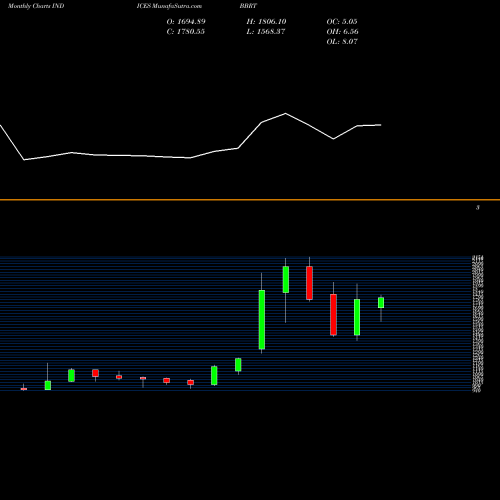500x500 pixels.
Task: Click the MunafaSutra.com site label
Action: tap(177, 6)
